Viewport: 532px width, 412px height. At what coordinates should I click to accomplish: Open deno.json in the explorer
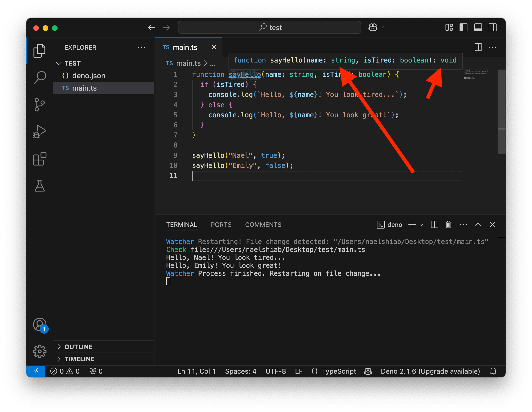pos(103,75)
